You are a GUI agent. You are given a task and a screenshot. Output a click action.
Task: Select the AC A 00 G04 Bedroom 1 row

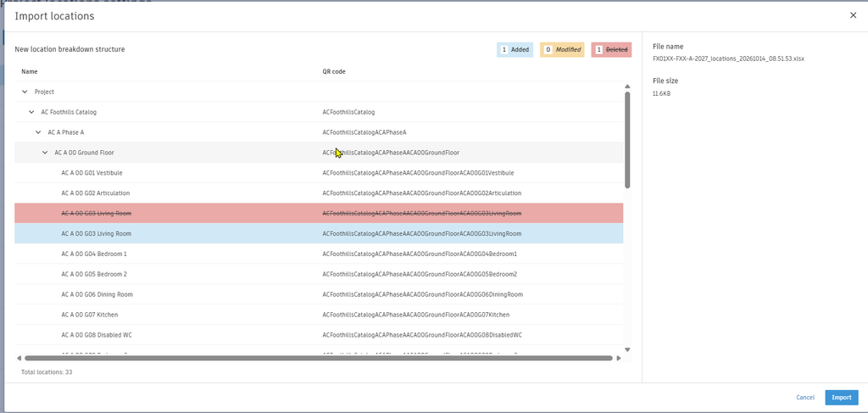pos(319,254)
